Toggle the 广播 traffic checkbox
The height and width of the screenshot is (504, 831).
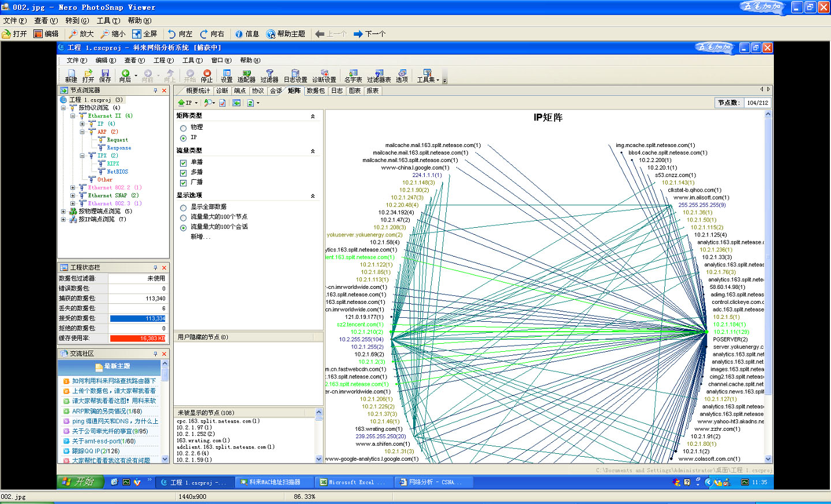[x=184, y=183]
